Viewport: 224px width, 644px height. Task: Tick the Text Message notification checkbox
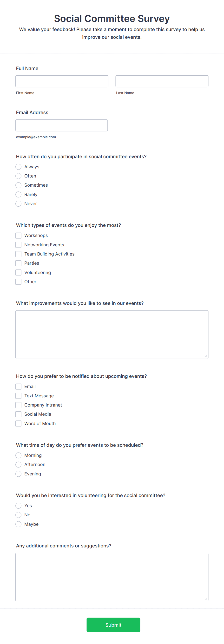click(x=19, y=396)
